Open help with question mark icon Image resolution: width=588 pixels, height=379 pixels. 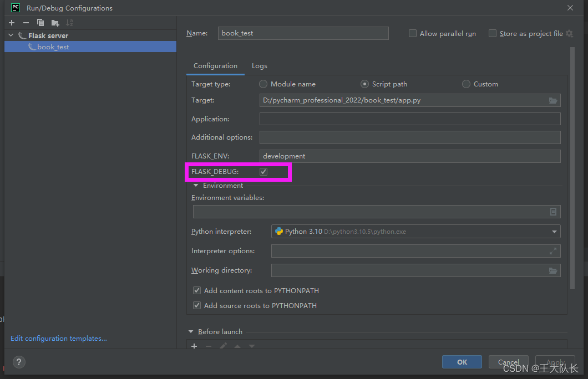point(19,362)
